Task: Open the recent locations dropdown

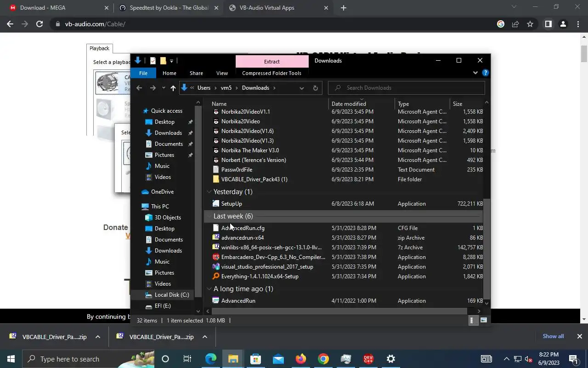Action: (164, 88)
